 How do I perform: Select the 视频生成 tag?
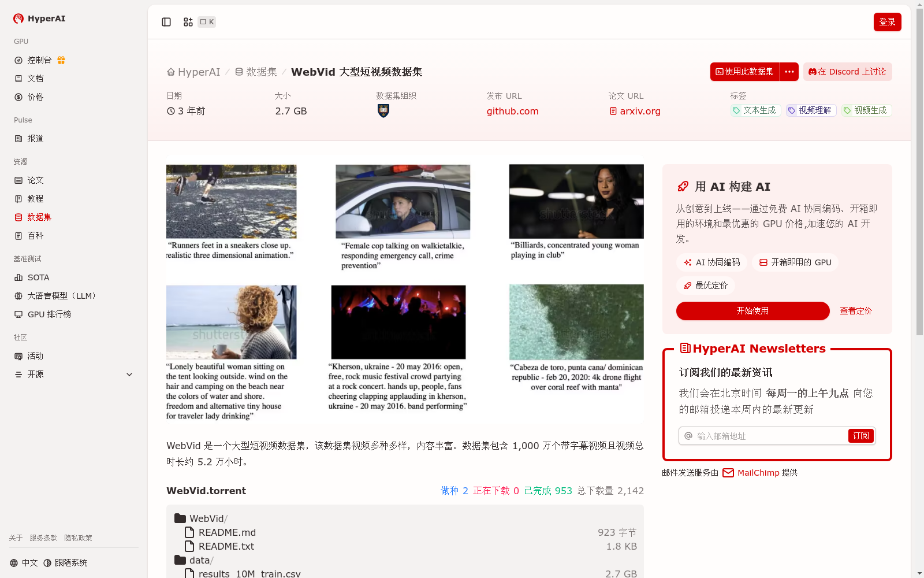tap(866, 110)
